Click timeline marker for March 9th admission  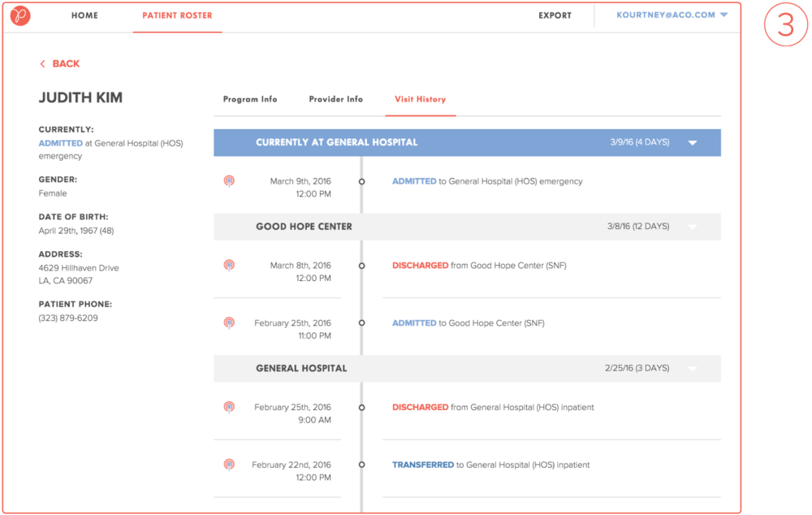click(361, 182)
